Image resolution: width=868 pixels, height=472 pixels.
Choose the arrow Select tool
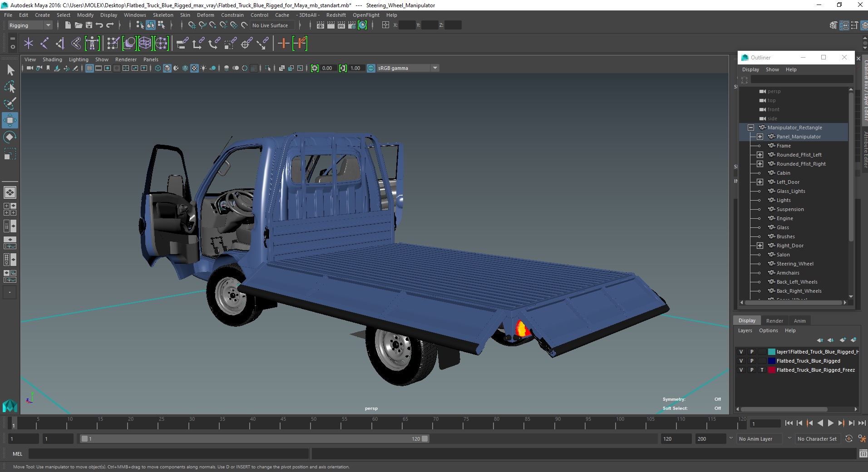[x=10, y=70]
